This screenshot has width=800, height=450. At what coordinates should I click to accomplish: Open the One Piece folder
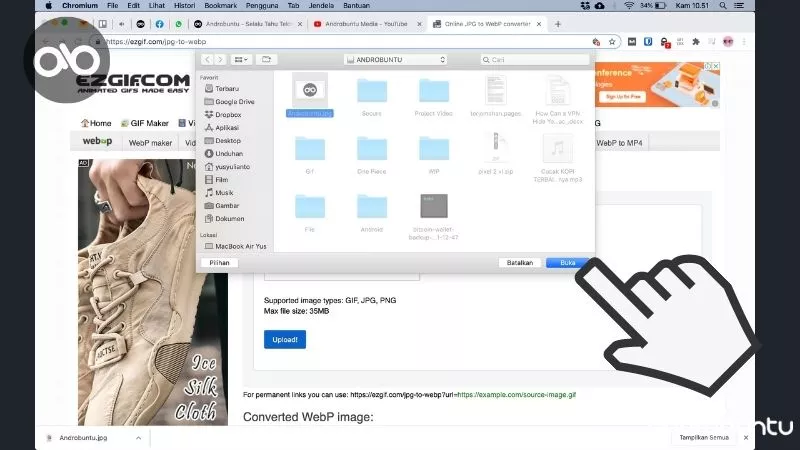372,148
